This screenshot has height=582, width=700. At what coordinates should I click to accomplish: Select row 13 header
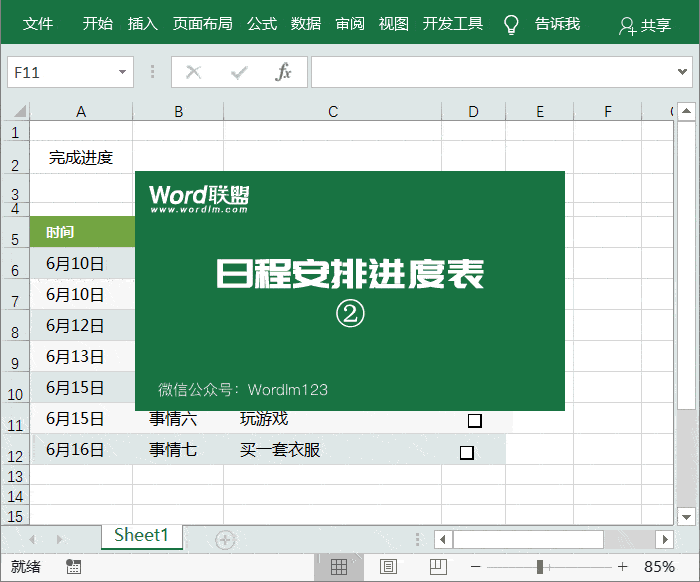[15, 476]
